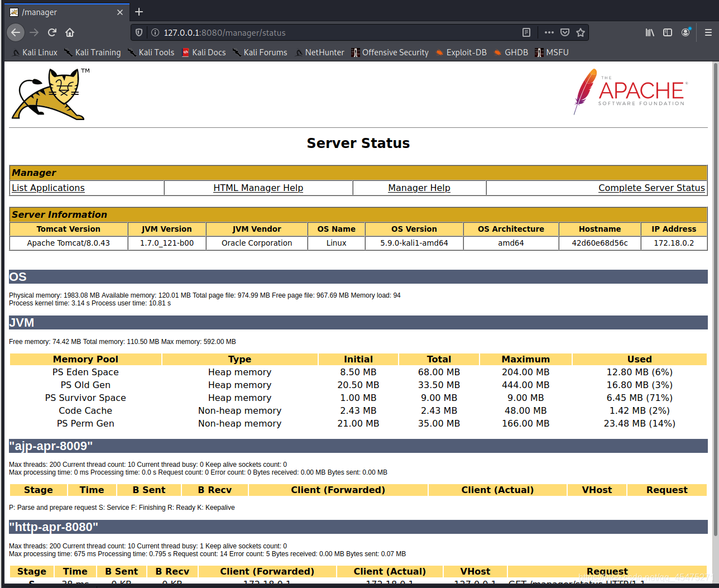Click the 6.45 MB (71%) used value

640,398
